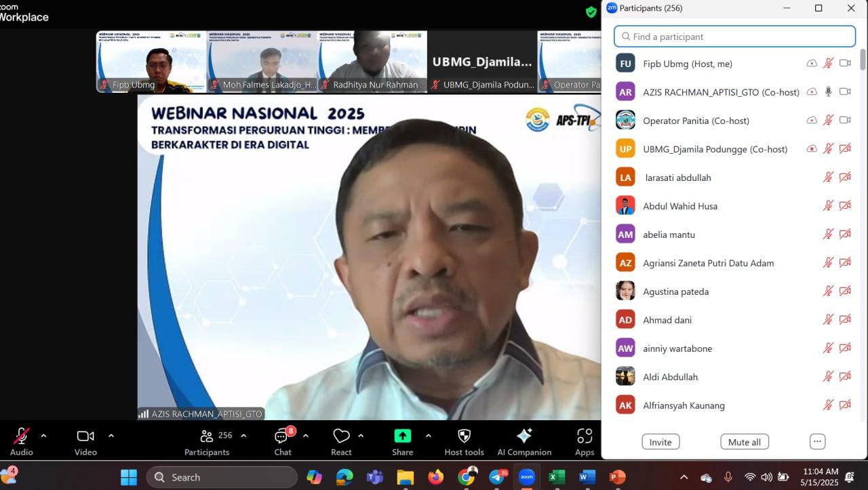Mute larasati abdullah's microphone
The height and width of the screenshot is (490, 868).
click(x=828, y=177)
